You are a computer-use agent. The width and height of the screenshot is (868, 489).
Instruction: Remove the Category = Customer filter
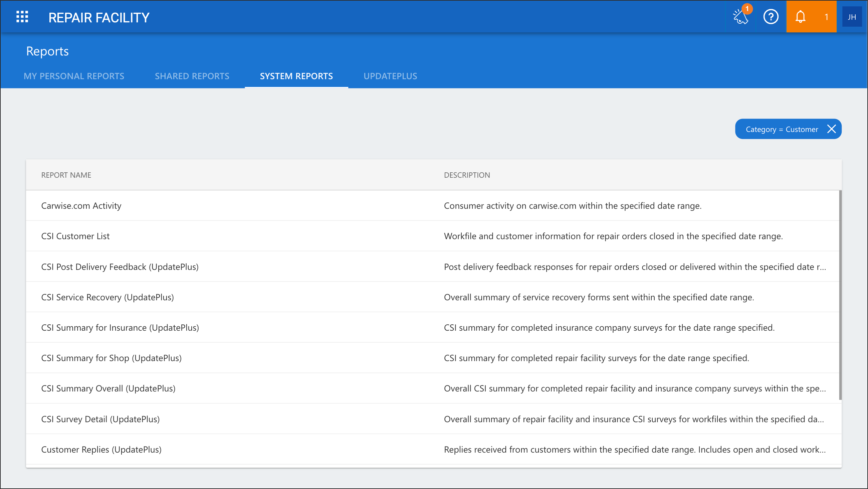(831, 129)
